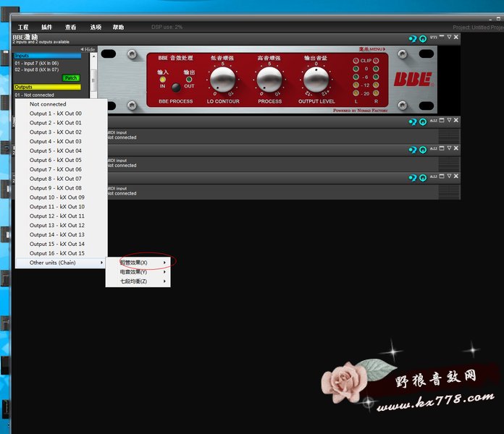Click the connections list scrollbar thumb
This screenshot has width=504, height=434.
[93, 79]
